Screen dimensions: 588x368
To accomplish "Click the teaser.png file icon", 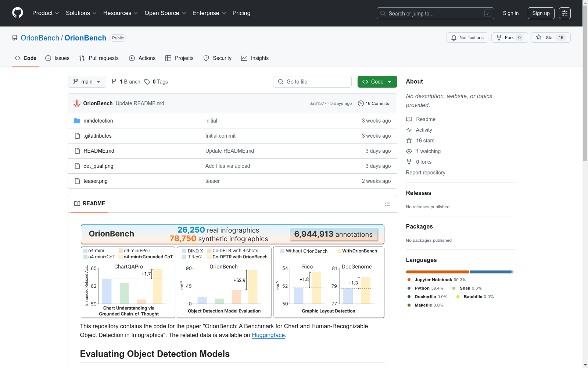I will point(77,181).
